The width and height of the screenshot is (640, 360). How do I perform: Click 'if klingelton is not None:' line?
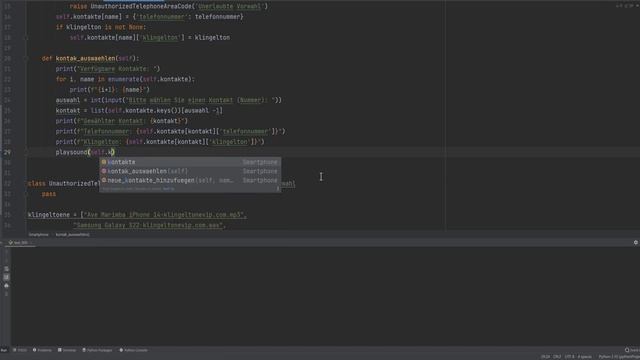click(x=100, y=27)
